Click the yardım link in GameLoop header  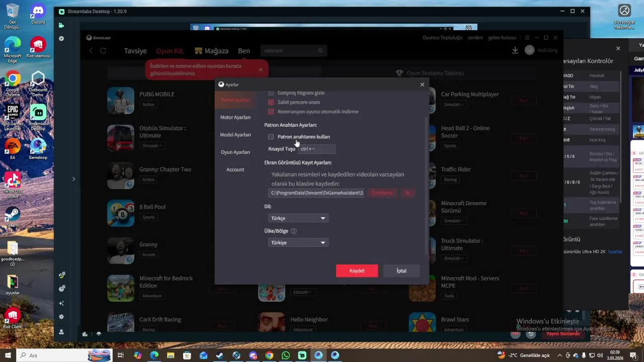475,38
